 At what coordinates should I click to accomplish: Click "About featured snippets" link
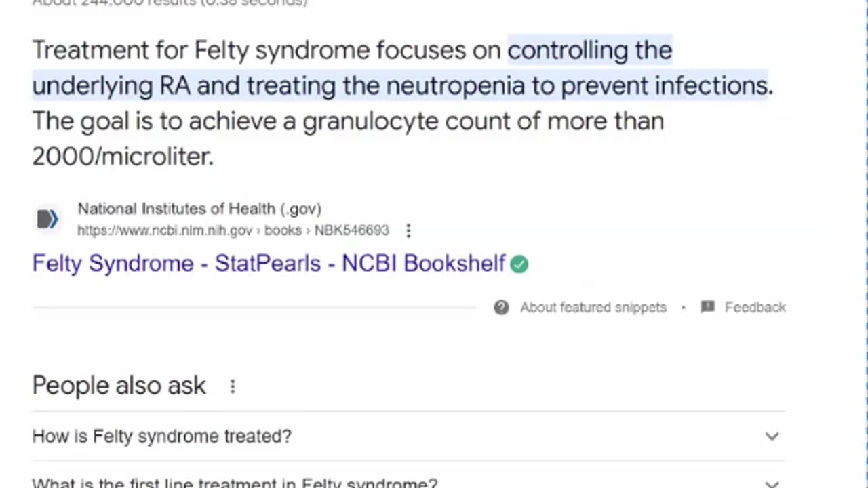coord(593,308)
